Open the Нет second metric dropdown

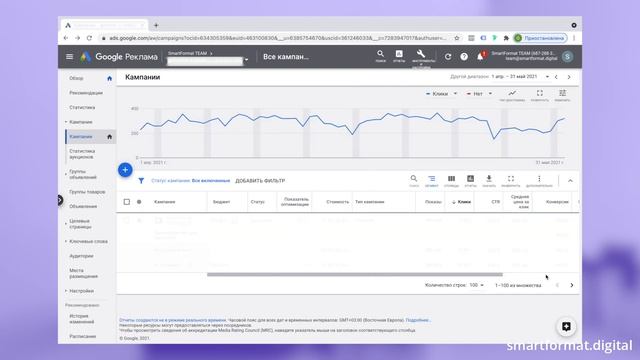[x=479, y=94]
